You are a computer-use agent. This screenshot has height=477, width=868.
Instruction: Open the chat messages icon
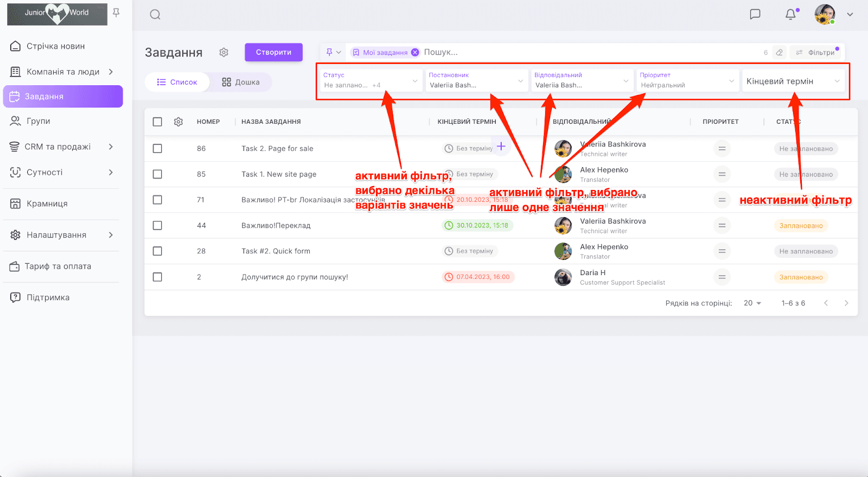click(x=755, y=15)
